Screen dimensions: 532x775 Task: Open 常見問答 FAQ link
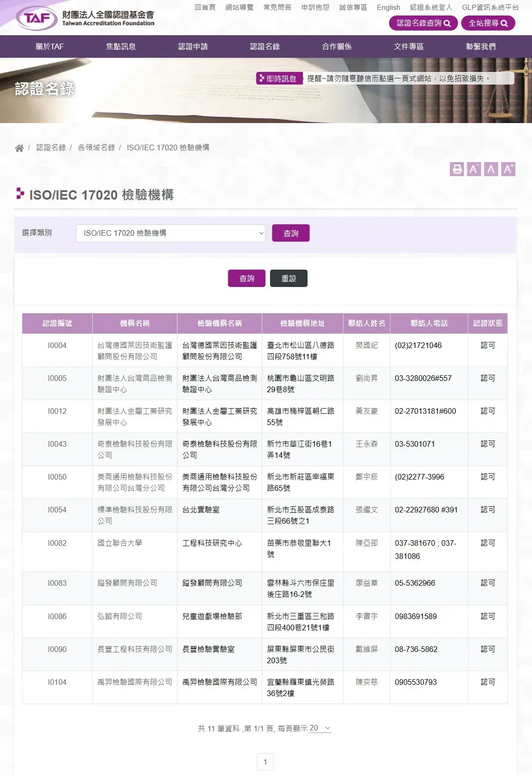tap(278, 8)
